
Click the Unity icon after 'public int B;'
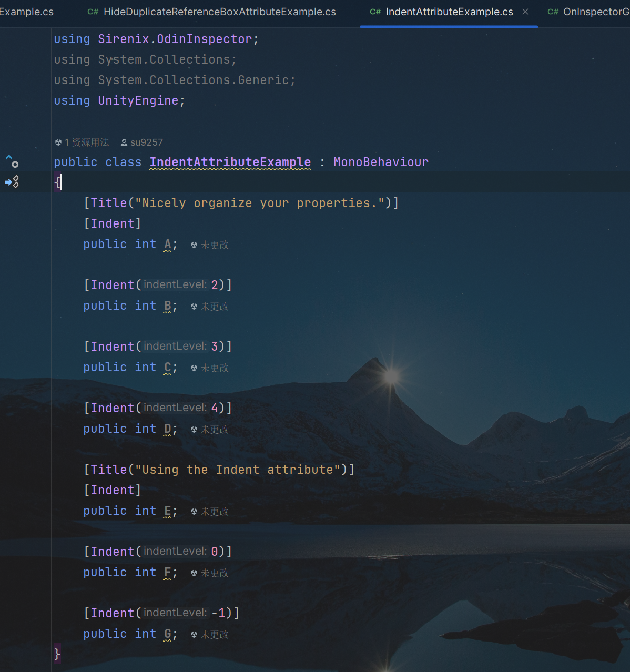point(194,306)
